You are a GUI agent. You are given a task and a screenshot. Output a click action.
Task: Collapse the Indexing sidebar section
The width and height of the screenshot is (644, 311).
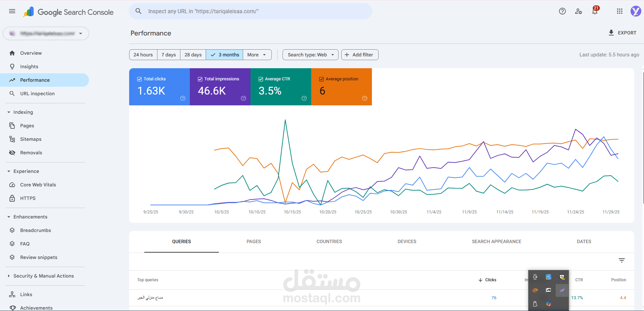(9, 112)
